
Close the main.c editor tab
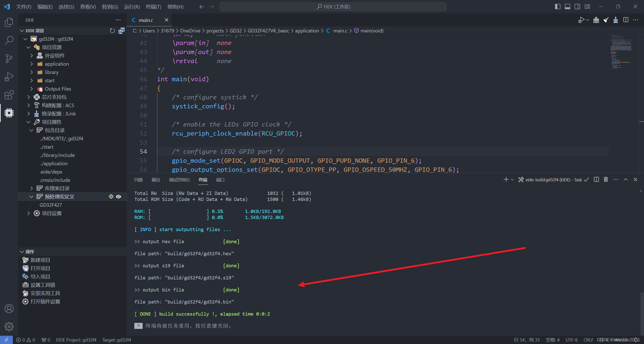166,20
